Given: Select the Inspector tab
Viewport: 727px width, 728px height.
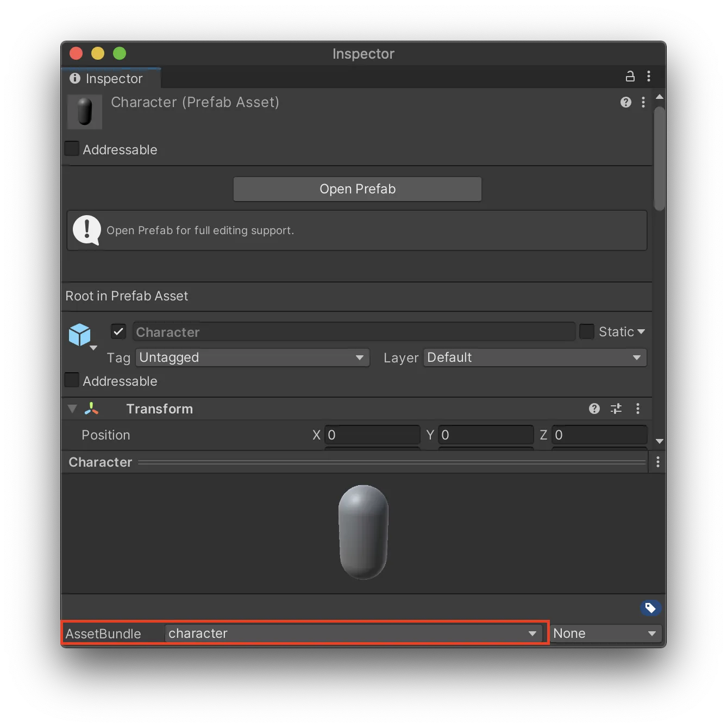Looking at the screenshot, I should (x=112, y=78).
